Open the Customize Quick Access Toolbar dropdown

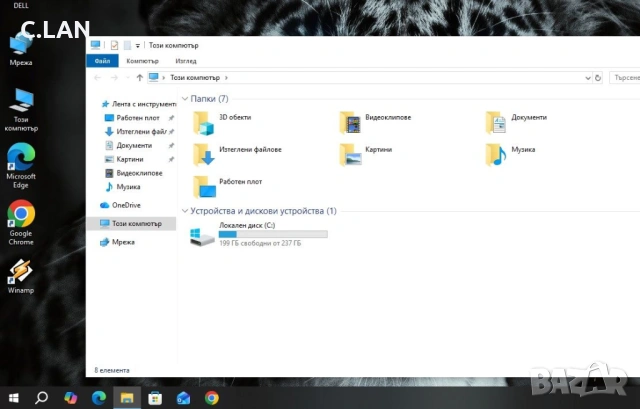pyautogui.click(x=138, y=46)
